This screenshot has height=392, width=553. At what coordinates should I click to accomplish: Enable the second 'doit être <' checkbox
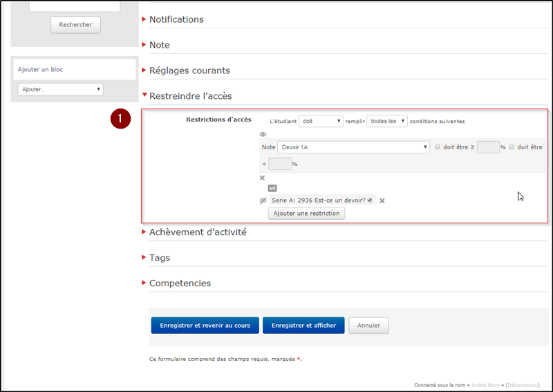point(512,147)
